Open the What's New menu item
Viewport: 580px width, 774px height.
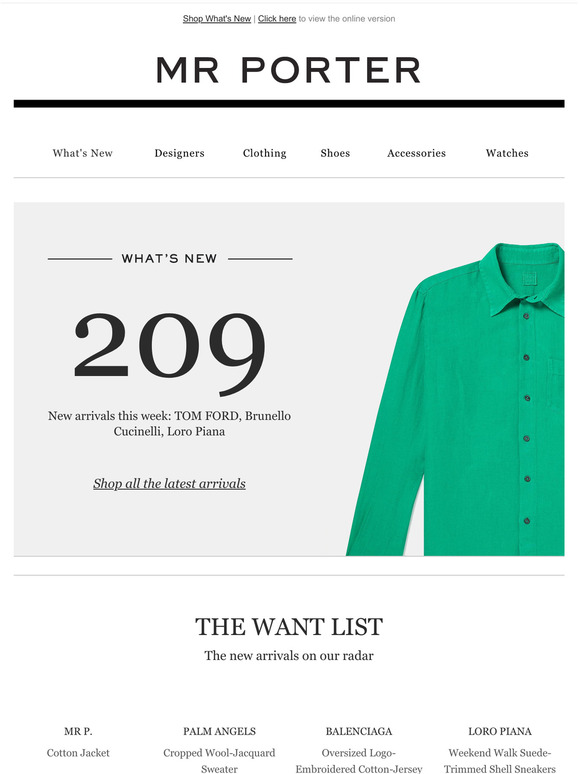coord(82,153)
